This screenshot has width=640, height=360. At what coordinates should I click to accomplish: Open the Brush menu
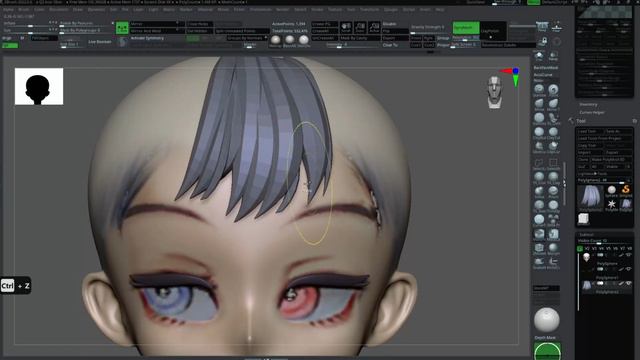point(24,9)
